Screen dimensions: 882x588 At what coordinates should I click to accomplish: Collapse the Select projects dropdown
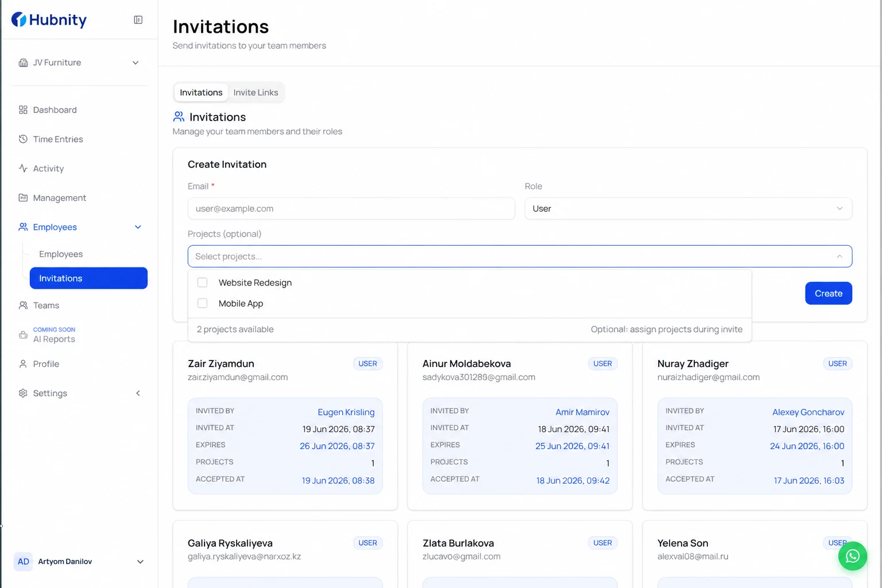(x=840, y=256)
